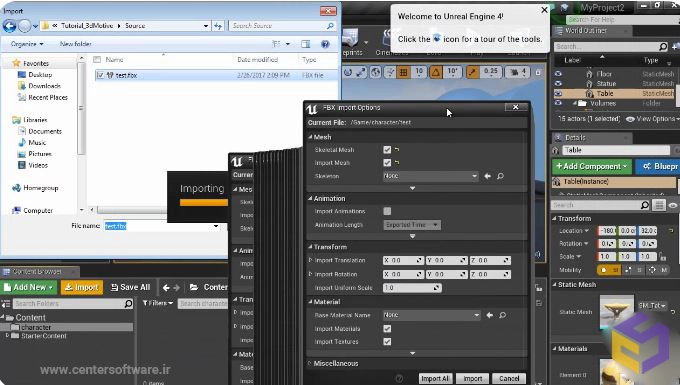The height and width of the screenshot is (385, 680).
Task: Toggle Import Materials checkbox
Action: (387, 329)
